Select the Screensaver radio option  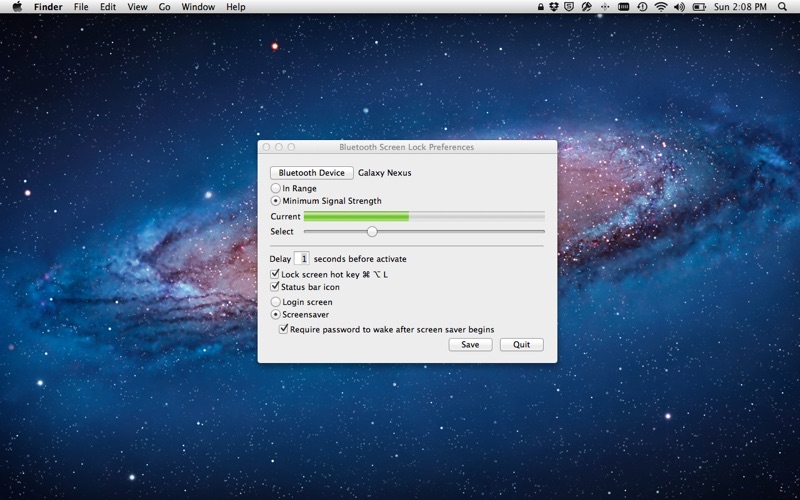point(276,315)
